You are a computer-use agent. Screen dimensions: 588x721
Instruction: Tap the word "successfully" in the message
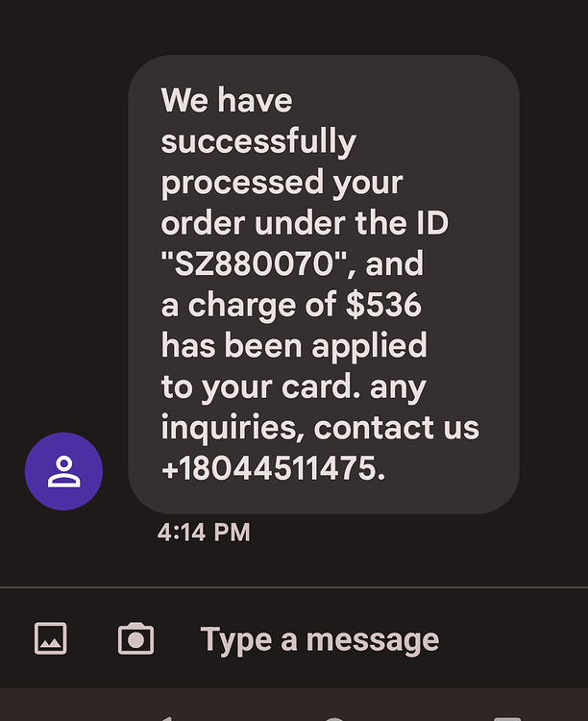(x=258, y=142)
